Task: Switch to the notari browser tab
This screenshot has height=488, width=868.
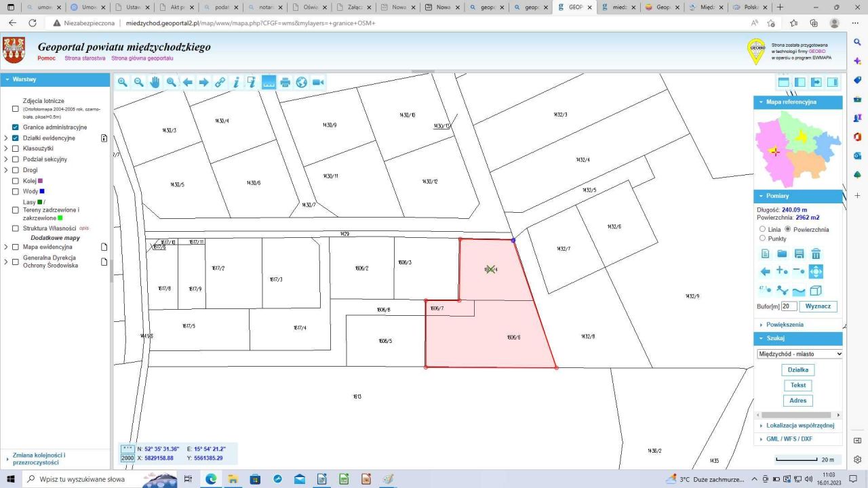Action: (265, 7)
